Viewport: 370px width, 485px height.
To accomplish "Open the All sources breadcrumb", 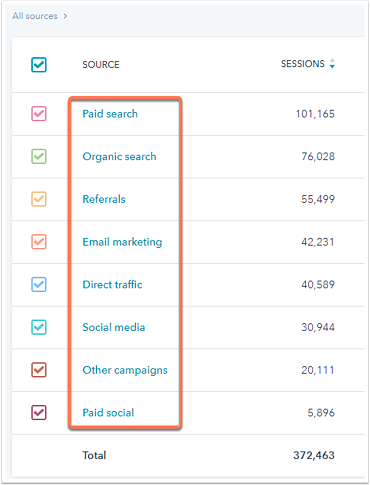I will click(35, 16).
